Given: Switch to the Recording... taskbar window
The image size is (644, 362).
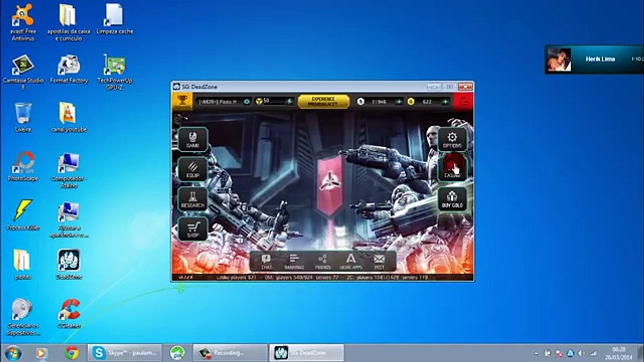Looking at the screenshot, I should click(x=230, y=353).
